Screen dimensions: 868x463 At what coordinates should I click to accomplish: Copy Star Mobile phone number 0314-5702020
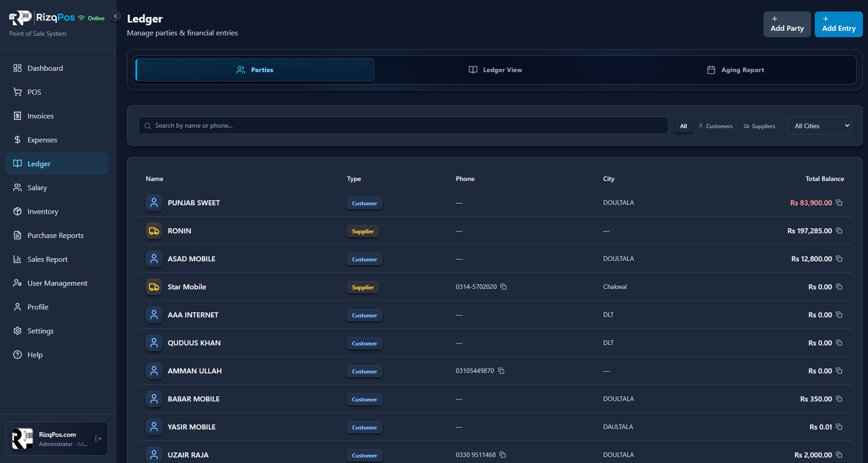(x=503, y=287)
